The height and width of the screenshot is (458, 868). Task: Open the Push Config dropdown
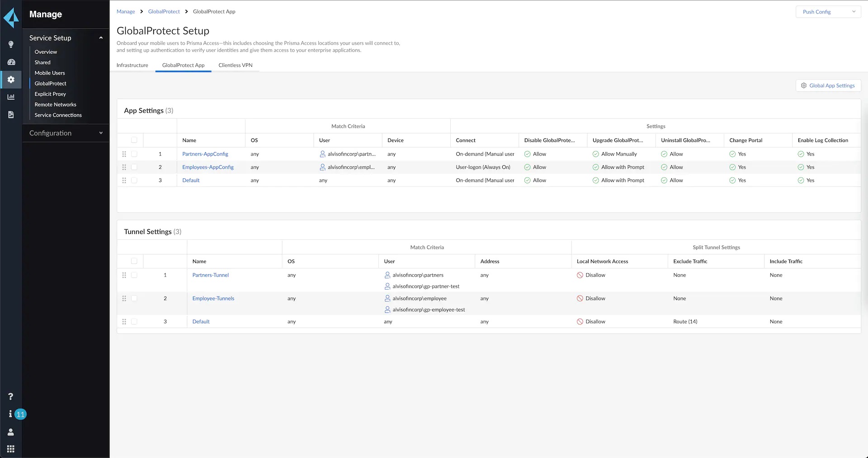[828, 12]
